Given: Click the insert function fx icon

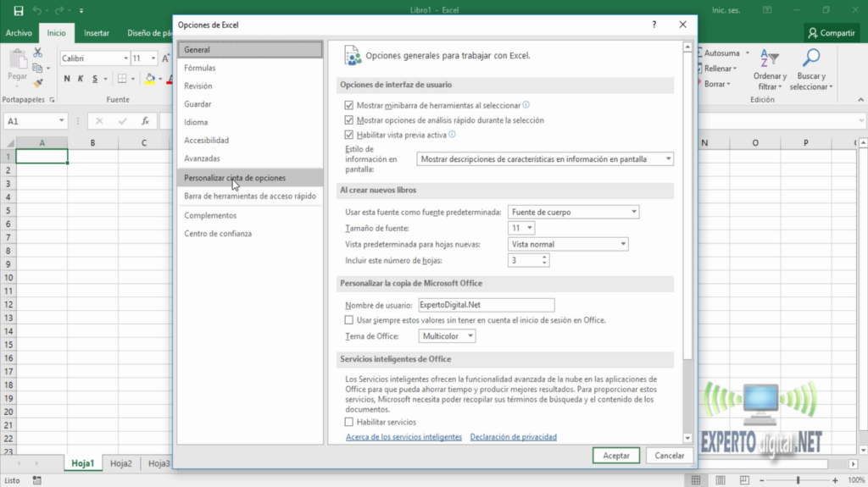Looking at the screenshot, I should (x=145, y=121).
